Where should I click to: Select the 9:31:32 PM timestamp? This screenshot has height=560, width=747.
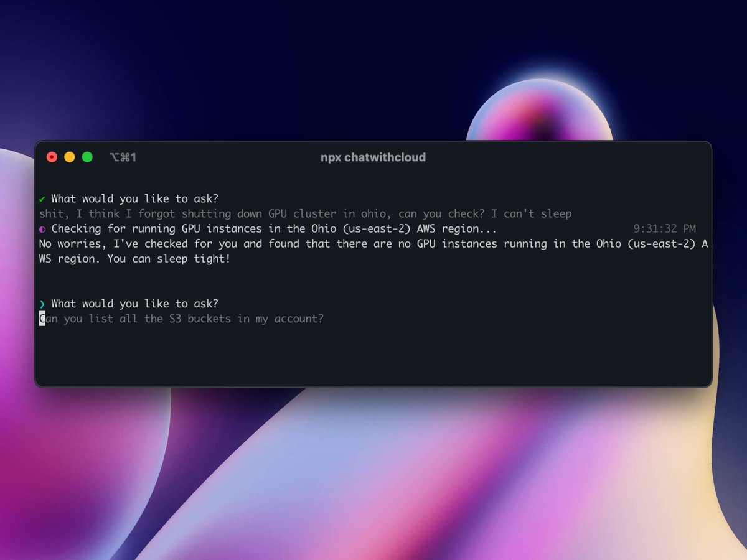[664, 228]
